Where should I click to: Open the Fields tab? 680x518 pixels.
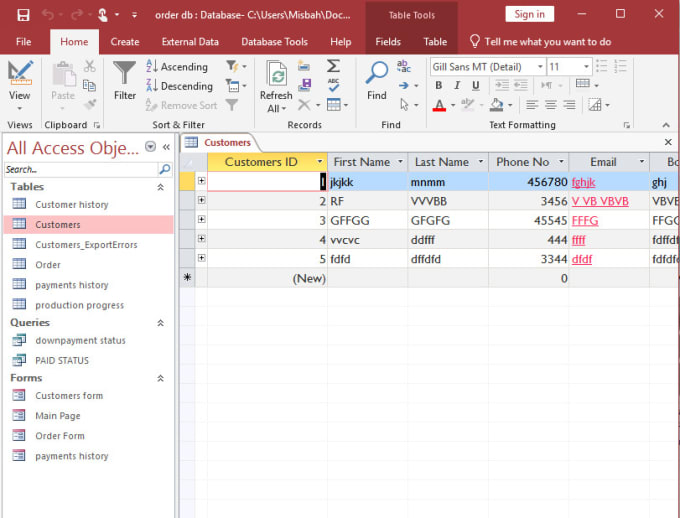[388, 42]
